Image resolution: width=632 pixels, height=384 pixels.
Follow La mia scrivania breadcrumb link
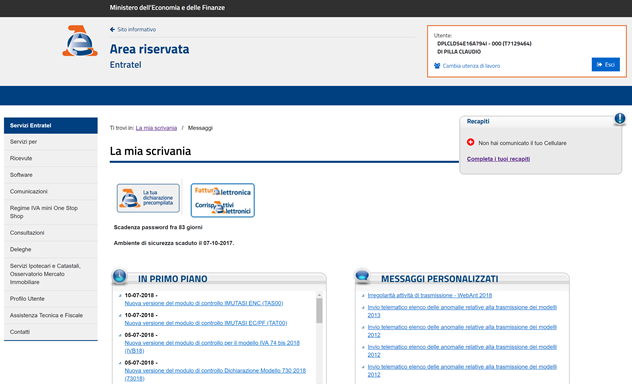(x=156, y=128)
